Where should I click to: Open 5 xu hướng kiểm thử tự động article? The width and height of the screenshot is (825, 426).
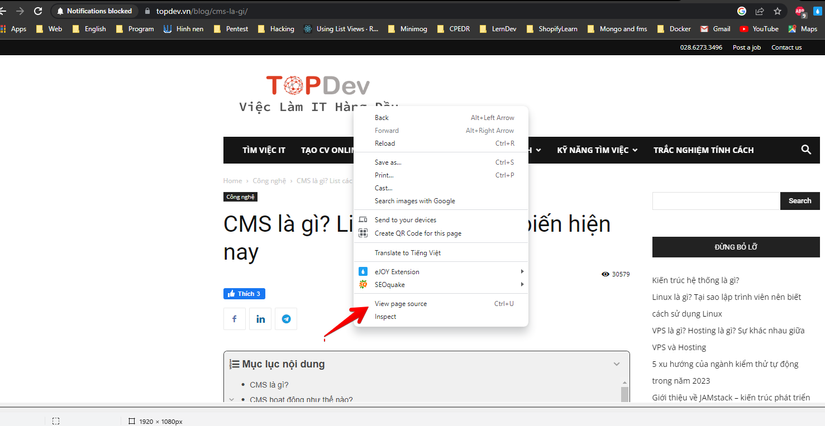click(x=725, y=372)
